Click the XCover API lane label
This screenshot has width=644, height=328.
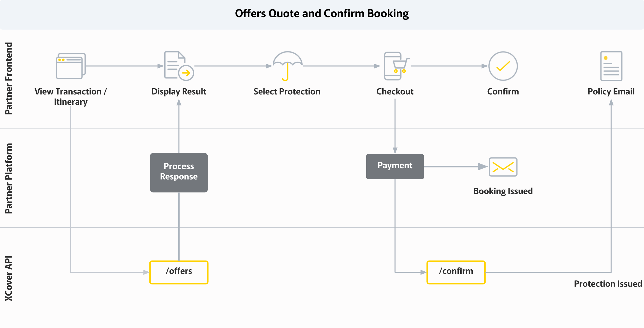pyautogui.click(x=9, y=278)
